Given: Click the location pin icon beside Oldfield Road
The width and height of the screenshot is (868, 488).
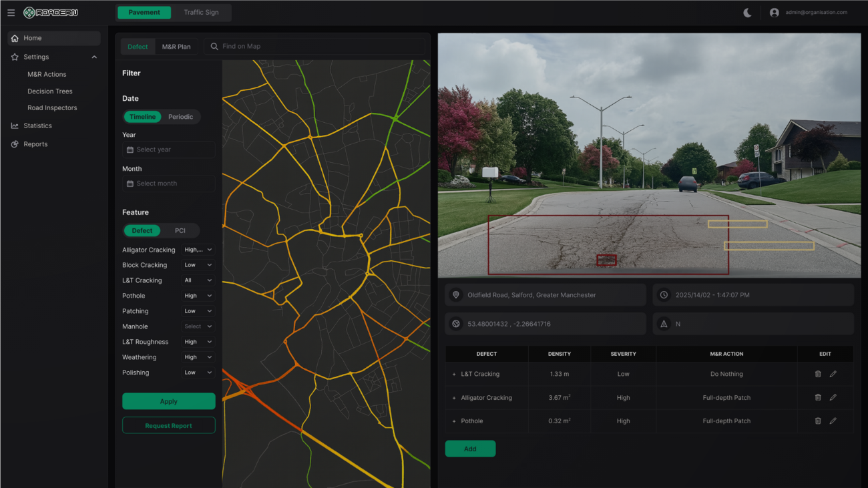Looking at the screenshot, I should click(455, 294).
